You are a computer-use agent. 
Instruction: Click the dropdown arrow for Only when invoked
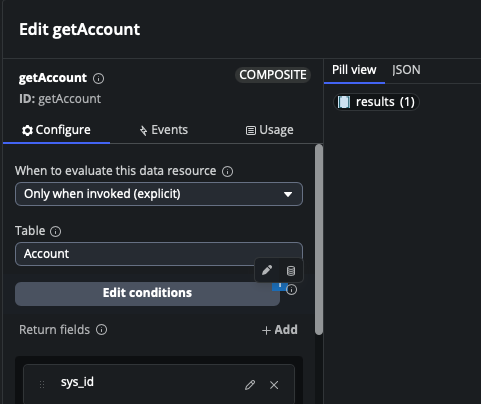[x=288, y=194]
